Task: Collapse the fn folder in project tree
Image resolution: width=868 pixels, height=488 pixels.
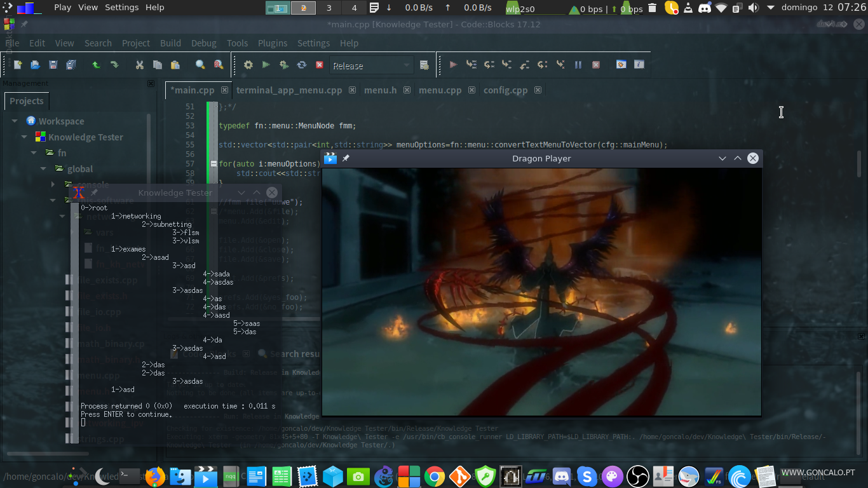Action: pos(34,153)
